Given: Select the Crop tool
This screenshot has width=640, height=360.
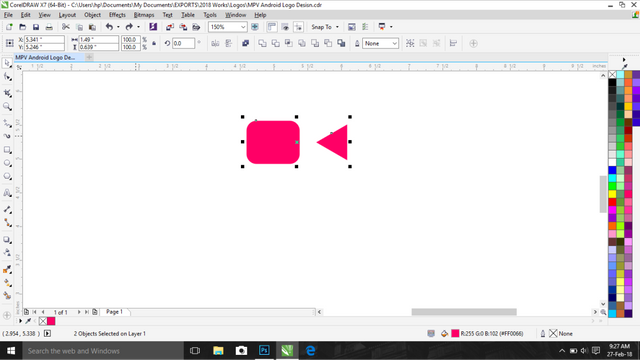Looking at the screenshot, I should click(x=7, y=93).
